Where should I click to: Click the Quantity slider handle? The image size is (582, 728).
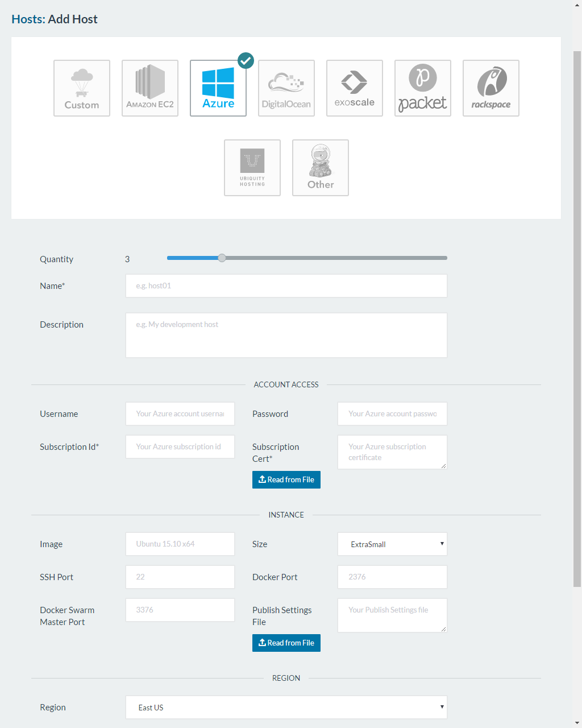(x=222, y=258)
